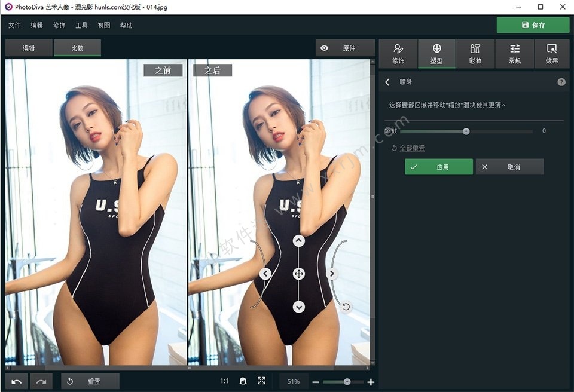Zoom in with the plus button
The width and height of the screenshot is (574, 392).
371,382
